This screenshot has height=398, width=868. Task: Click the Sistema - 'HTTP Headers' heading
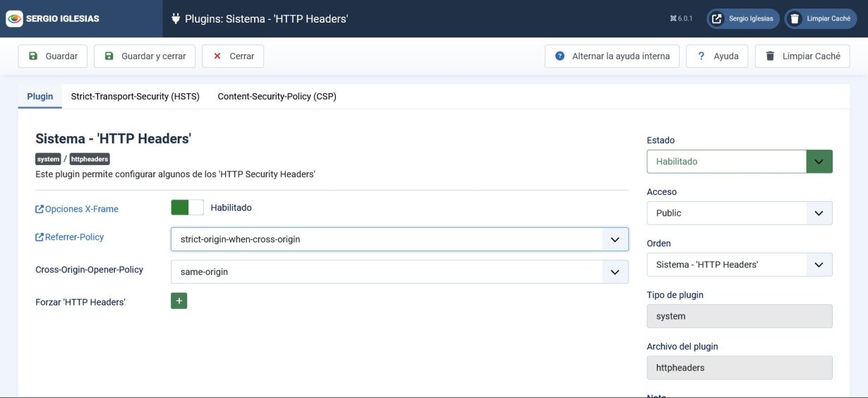pyautogui.click(x=113, y=139)
